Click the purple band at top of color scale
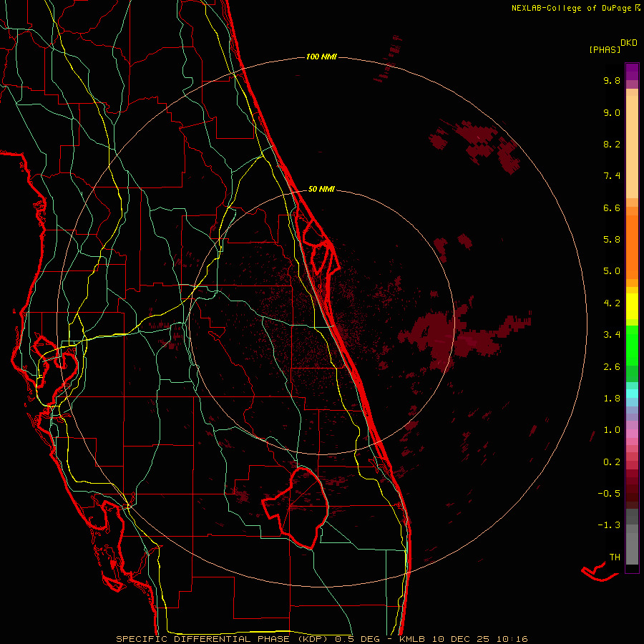 pos(632,72)
